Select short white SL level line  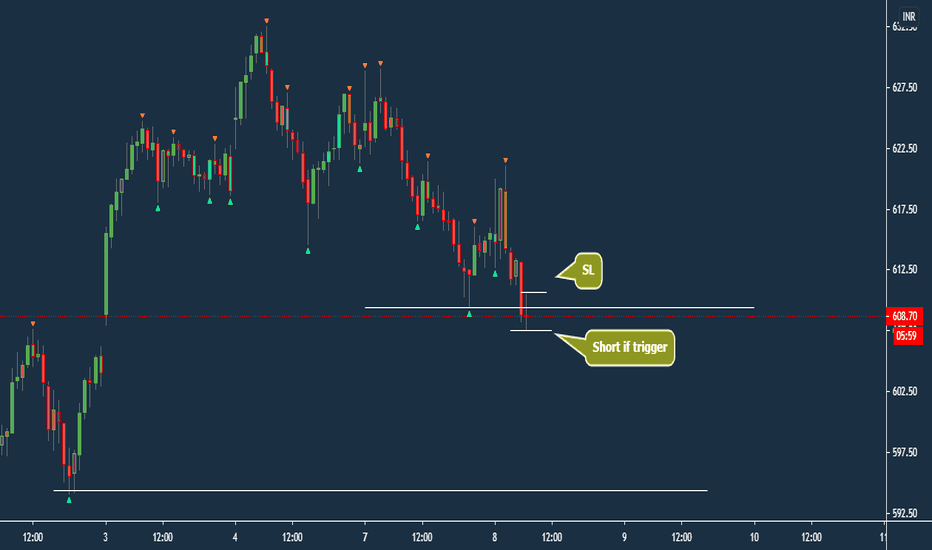point(533,293)
